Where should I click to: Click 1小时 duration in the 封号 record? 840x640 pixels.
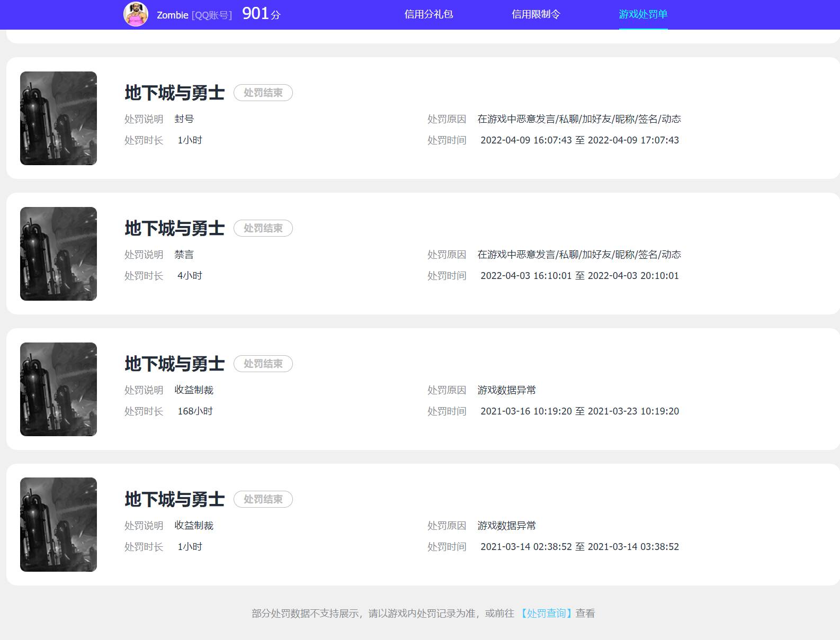point(190,140)
